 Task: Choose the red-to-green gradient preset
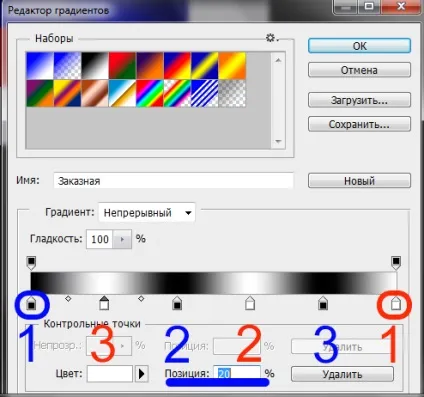pyautogui.click(x=122, y=66)
